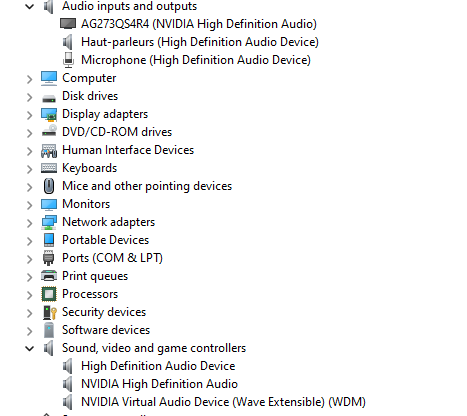Click the Mice and other pointing devices icon
Screen dimensions: 467x416
tap(49, 186)
